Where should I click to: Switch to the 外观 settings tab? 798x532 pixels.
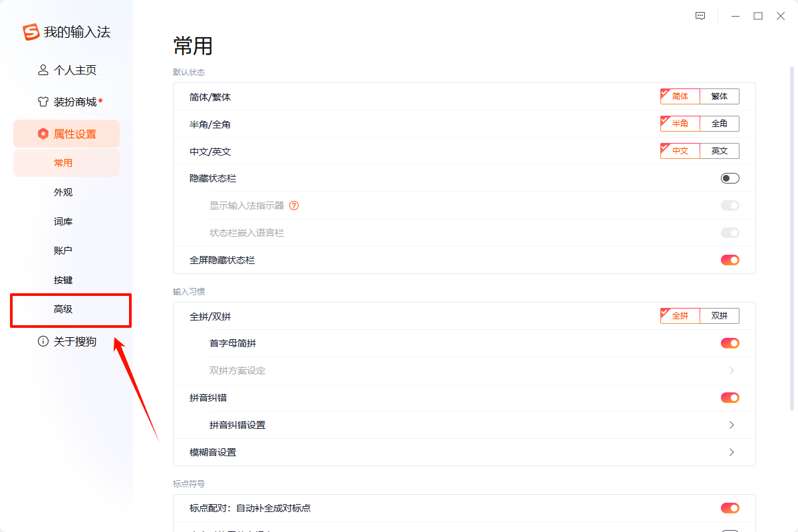point(63,192)
